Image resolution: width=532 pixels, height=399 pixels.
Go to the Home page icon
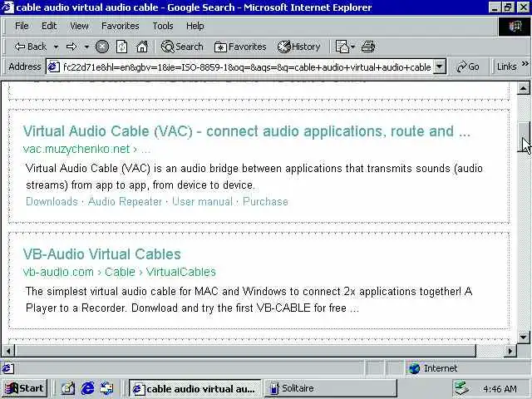[x=142, y=47]
